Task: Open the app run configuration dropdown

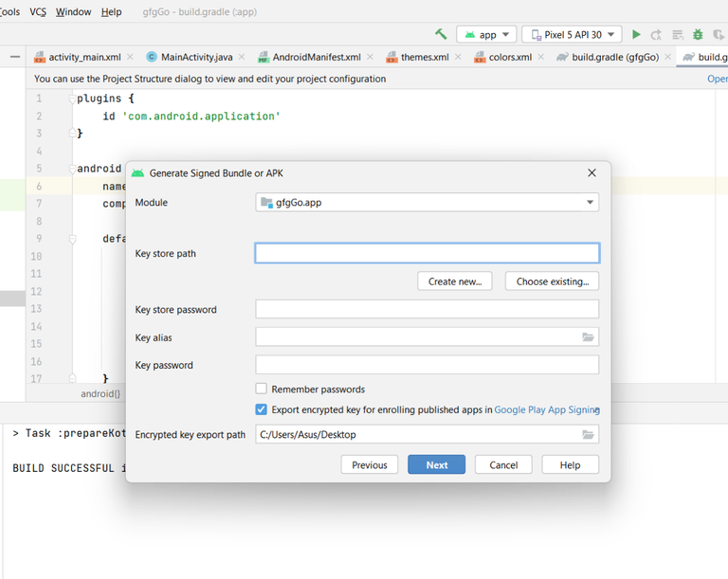Action: click(x=486, y=34)
